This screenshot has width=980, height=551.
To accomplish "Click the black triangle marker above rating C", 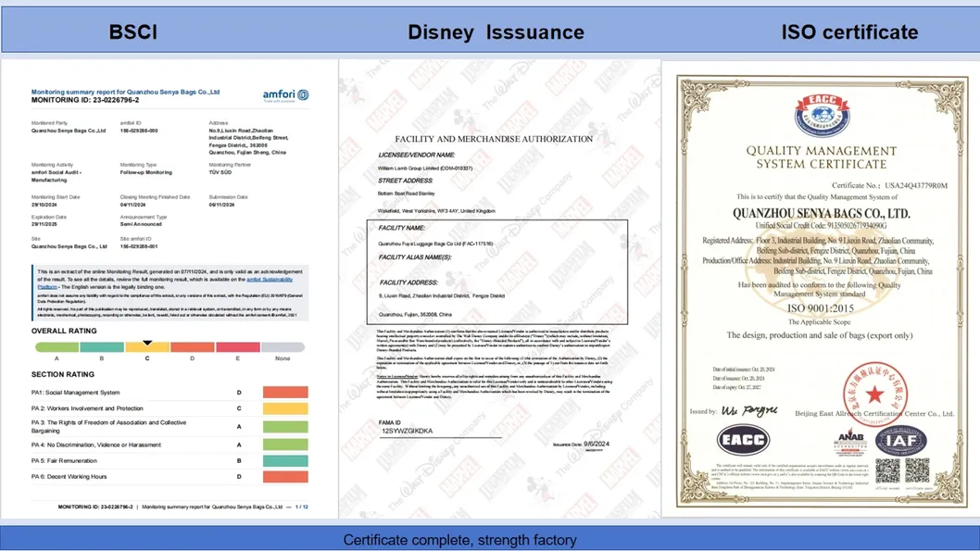I will pos(147,343).
